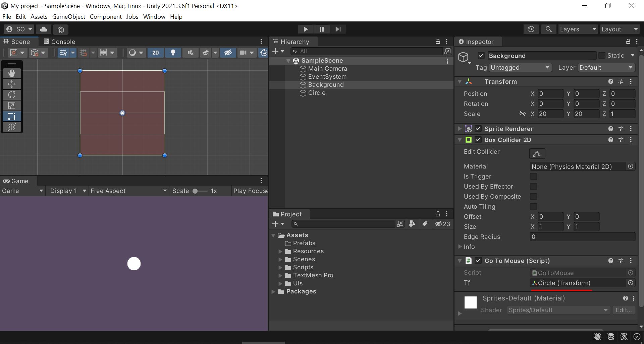
Task: Open Edit Collider tool
Action: [x=537, y=153]
